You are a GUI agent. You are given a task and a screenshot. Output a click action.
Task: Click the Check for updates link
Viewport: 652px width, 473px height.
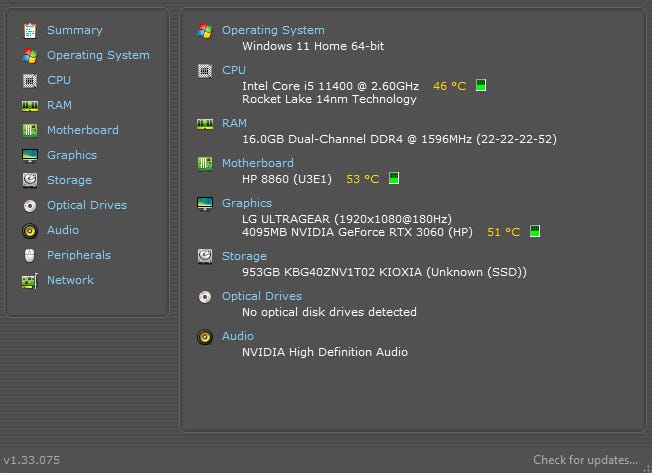coord(585,460)
